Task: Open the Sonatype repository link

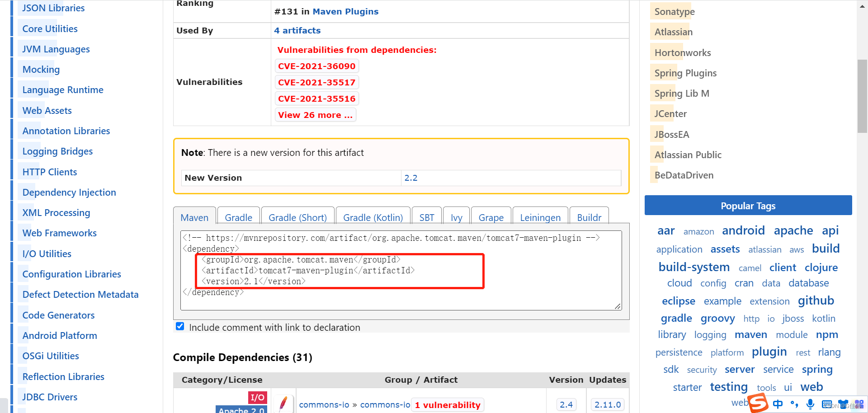Action: tap(675, 11)
